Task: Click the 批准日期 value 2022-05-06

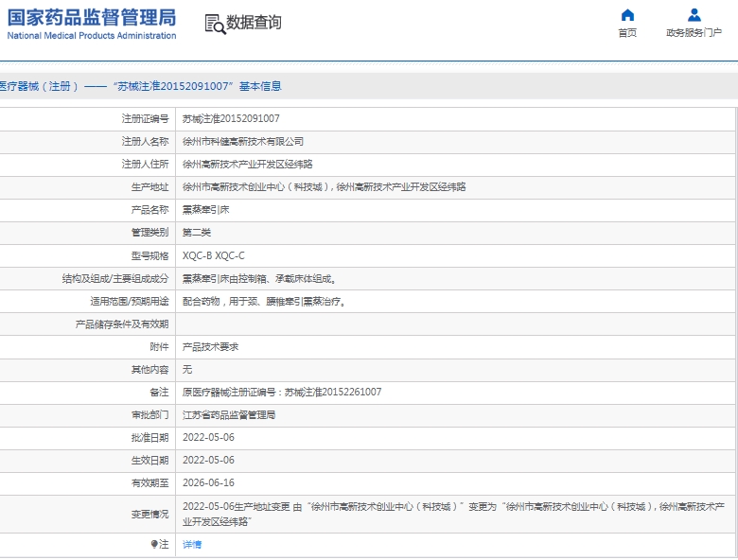Action: pos(208,437)
